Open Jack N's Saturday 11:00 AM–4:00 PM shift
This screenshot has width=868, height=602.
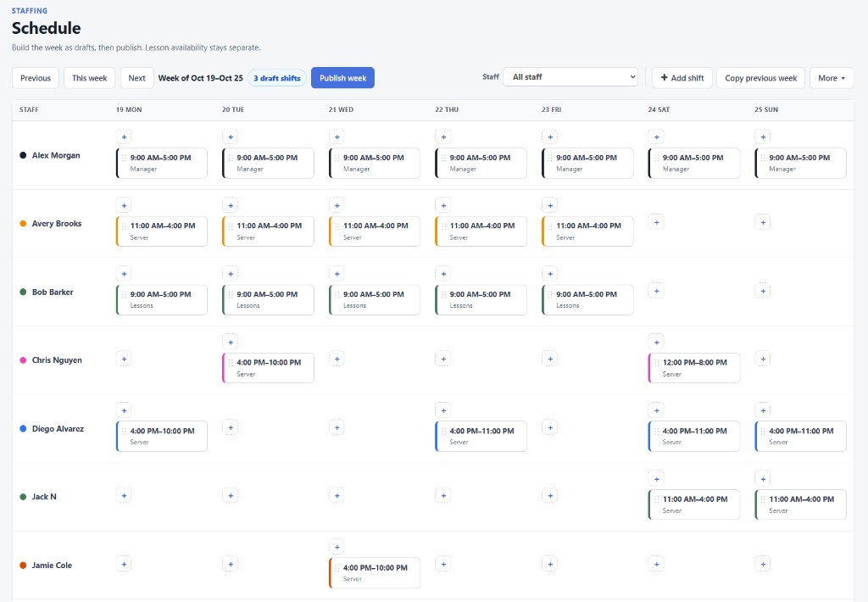[694, 504]
